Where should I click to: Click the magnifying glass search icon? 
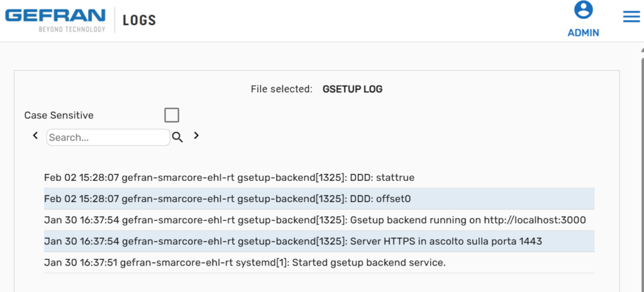[177, 138]
